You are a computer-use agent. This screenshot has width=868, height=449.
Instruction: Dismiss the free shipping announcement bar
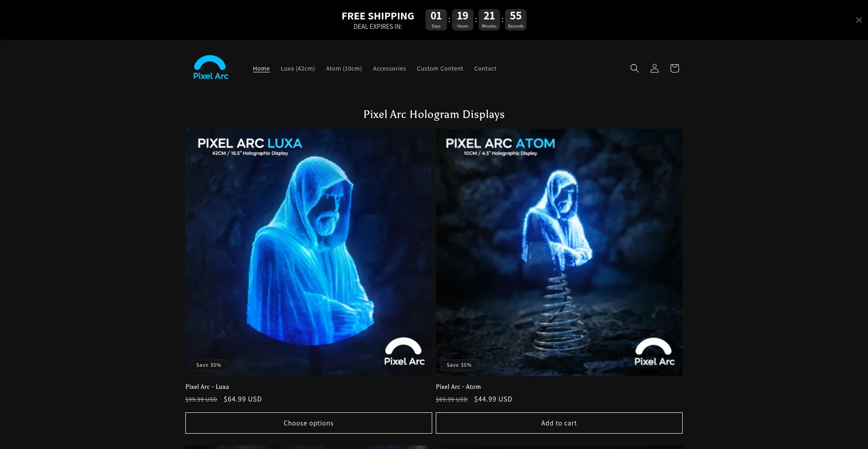859,20
